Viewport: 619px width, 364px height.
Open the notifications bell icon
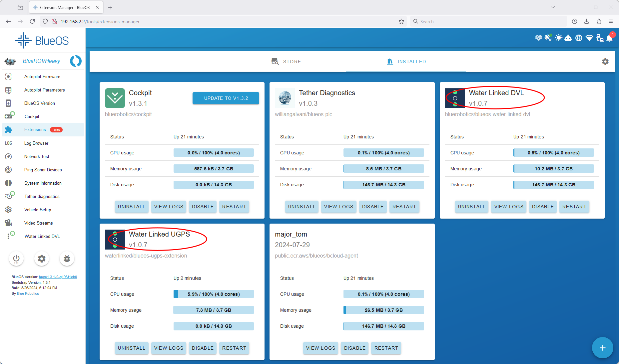pos(610,38)
